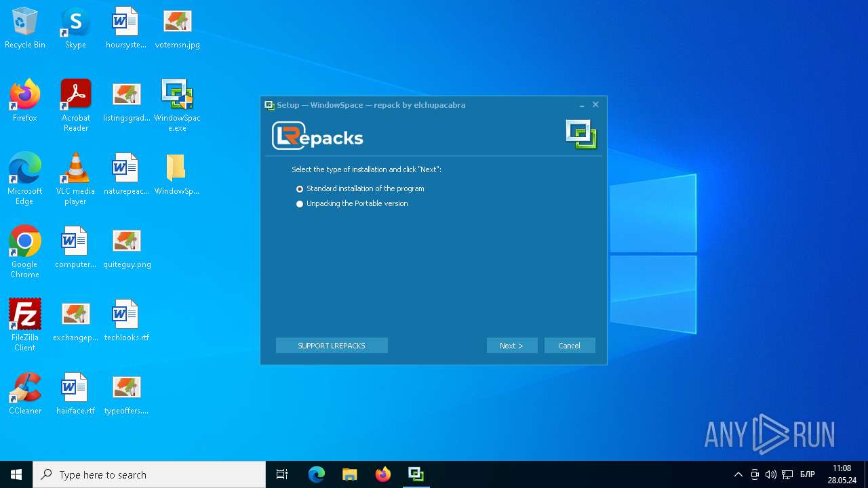The height and width of the screenshot is (488, 868).
Task: Select the quiteguy.png image file
Action: pyautogui.click(x=126, y=247)
